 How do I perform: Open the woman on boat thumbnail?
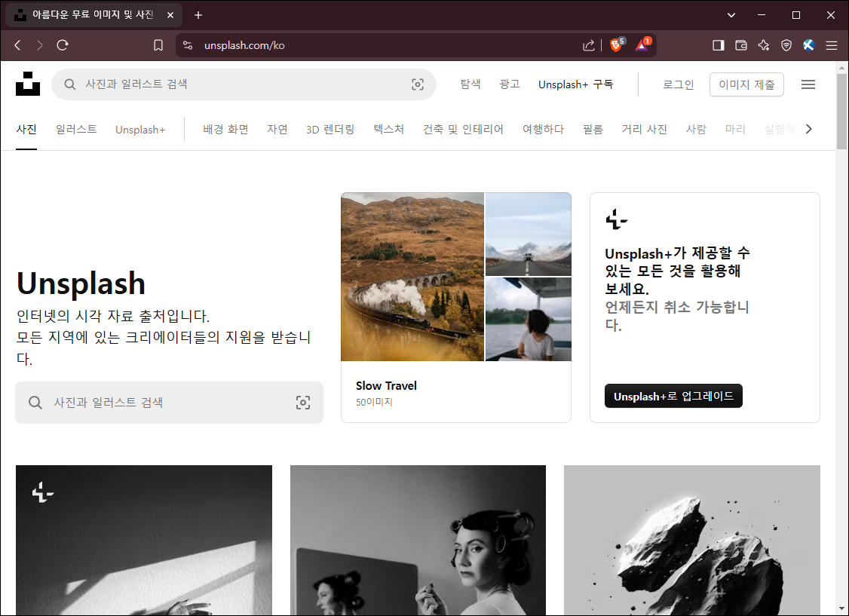529,320
